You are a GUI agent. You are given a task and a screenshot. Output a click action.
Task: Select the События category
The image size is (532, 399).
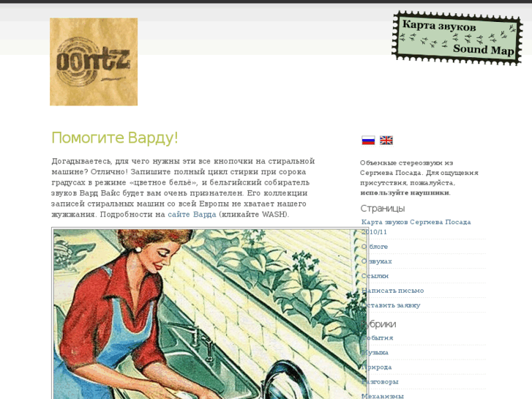[378, 338]
